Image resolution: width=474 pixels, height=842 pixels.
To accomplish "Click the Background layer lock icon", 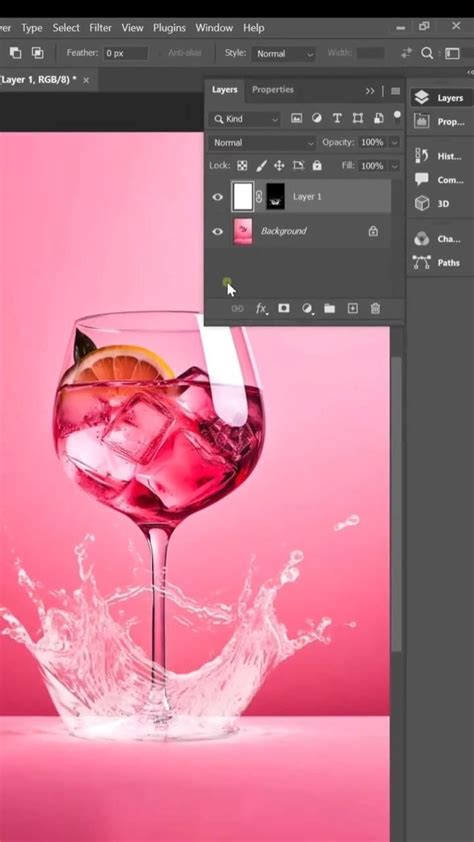I will coord(373,231).
